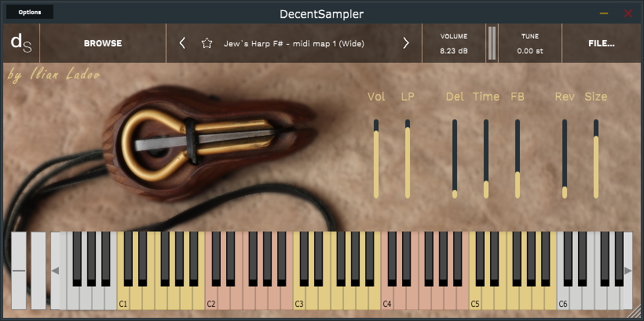644x321 pixels.
Task: Play the C4 key
Action: click(x=387, y=299)
